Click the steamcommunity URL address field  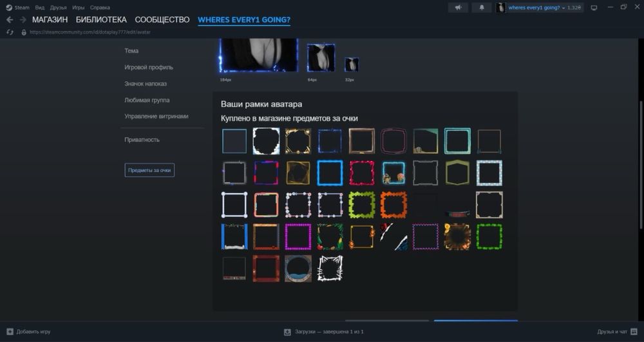pyautogui.click(x=90, y=32)
